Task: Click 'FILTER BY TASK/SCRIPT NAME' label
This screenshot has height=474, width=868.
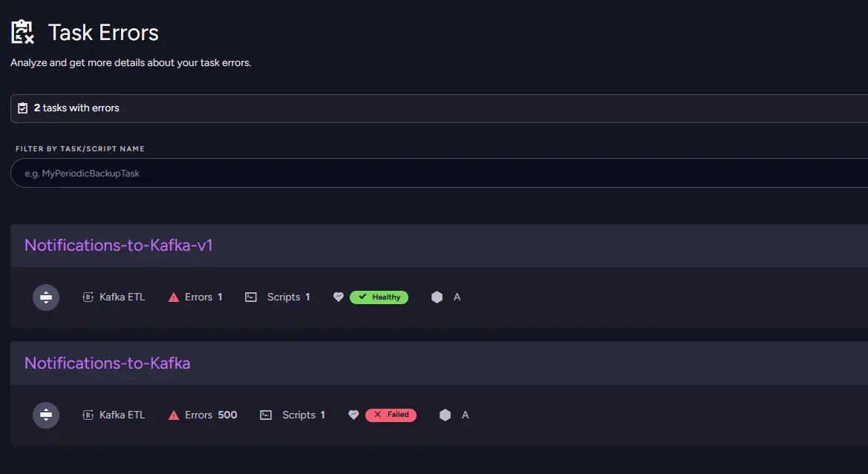Action: 79,149
